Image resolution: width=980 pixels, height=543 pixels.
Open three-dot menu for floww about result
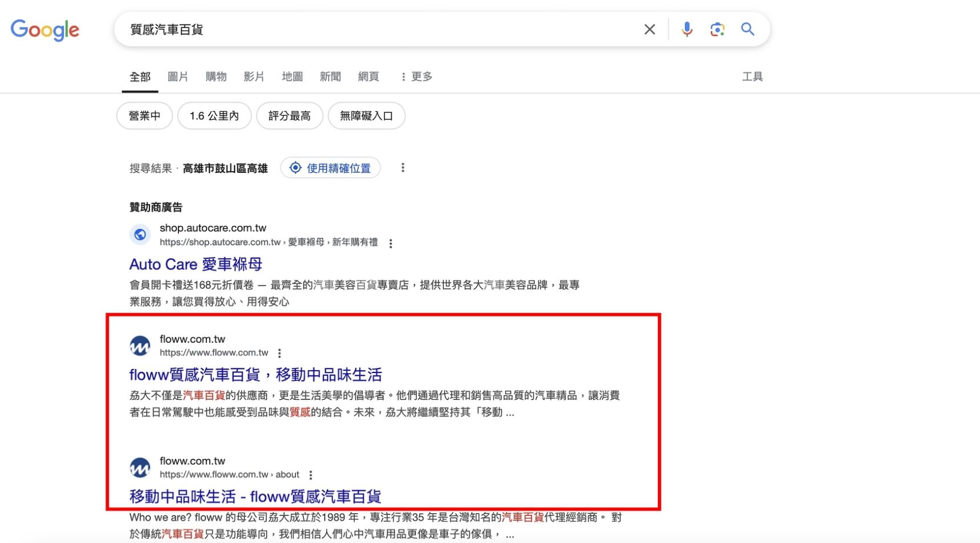click(x=311, y=475)
